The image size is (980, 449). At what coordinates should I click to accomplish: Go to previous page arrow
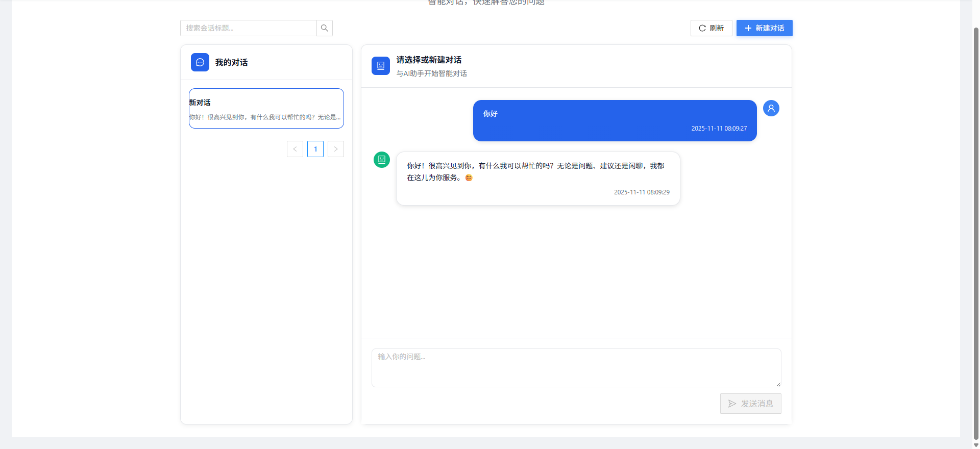[295, 149]
